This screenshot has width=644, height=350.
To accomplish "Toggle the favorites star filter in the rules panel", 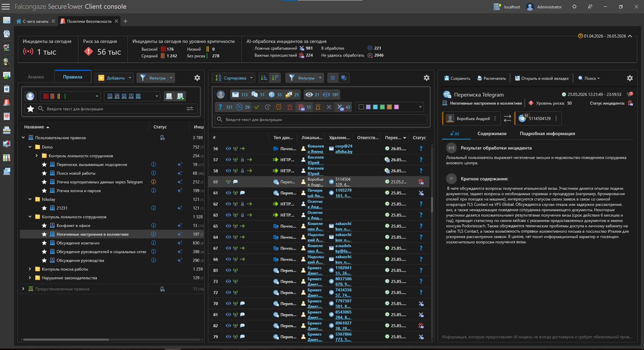I will (x=31, y=109).
